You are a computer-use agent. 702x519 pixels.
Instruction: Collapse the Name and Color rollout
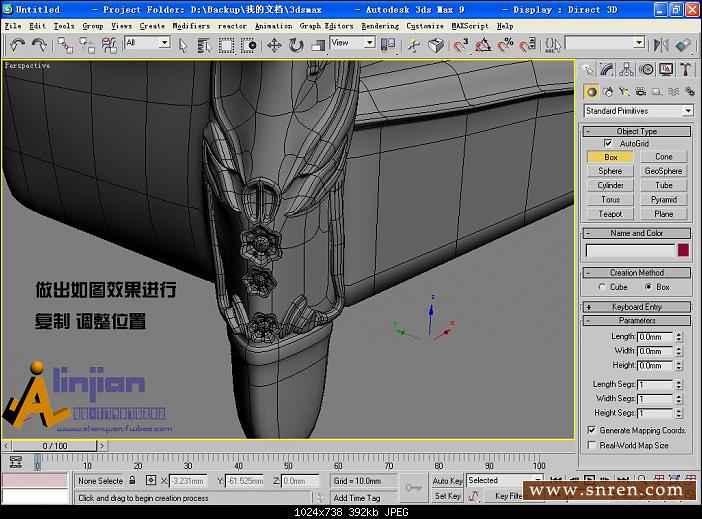(637, 233)
